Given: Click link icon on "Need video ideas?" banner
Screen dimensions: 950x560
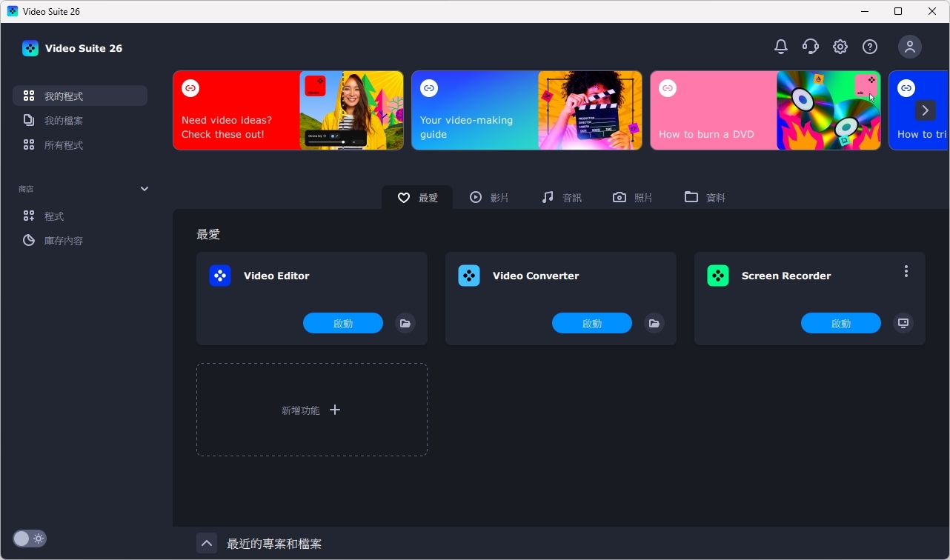Looking at the screenshot, I should click(x=190, y=88).
